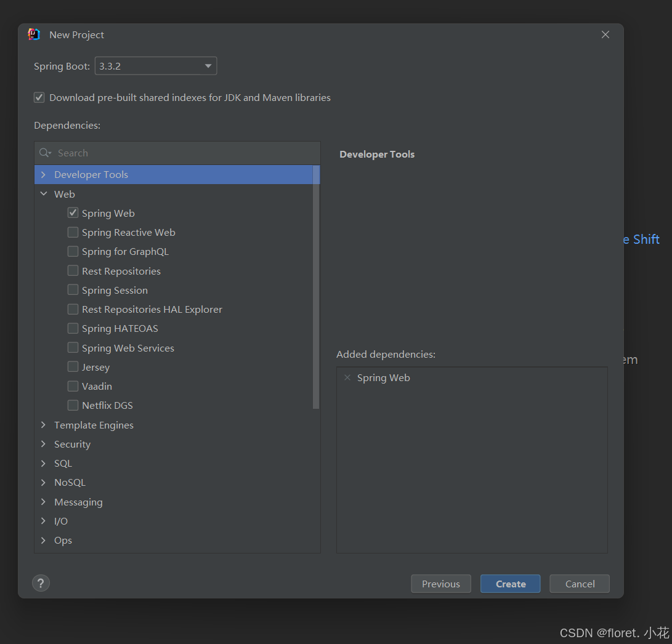Focus the dependencies Search field

click(x=177, y=153)
